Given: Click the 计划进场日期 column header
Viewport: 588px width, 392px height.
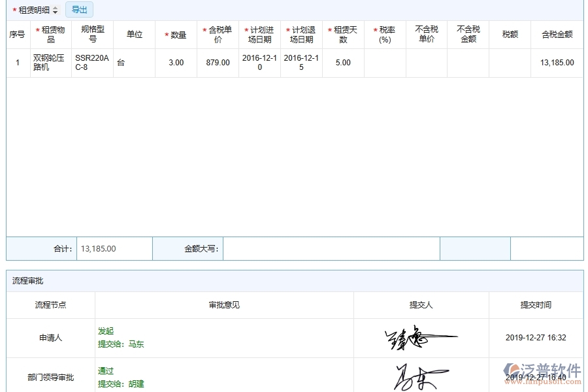Looking at the screenshot, I should click(259, 35).
